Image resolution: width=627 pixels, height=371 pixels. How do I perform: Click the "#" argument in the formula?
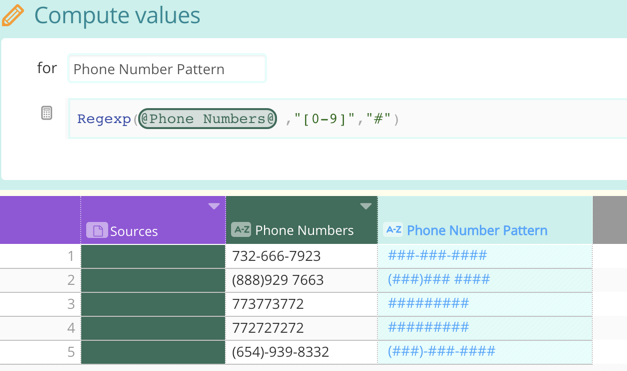tap(378, 119)
